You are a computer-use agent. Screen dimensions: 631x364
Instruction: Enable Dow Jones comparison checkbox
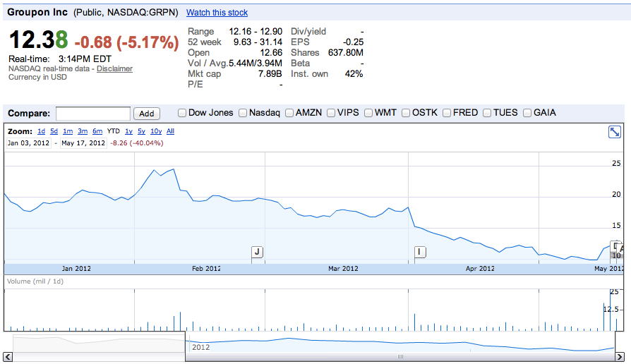point(182,113)
